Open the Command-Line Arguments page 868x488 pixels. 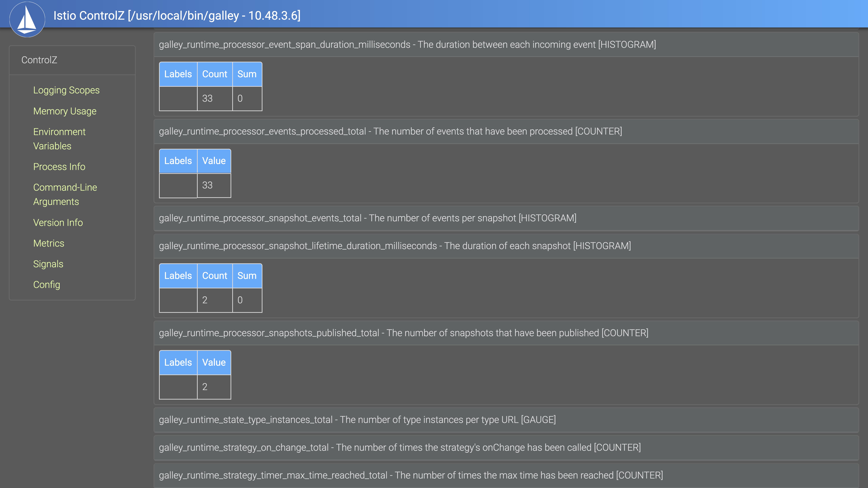[65, 194]
